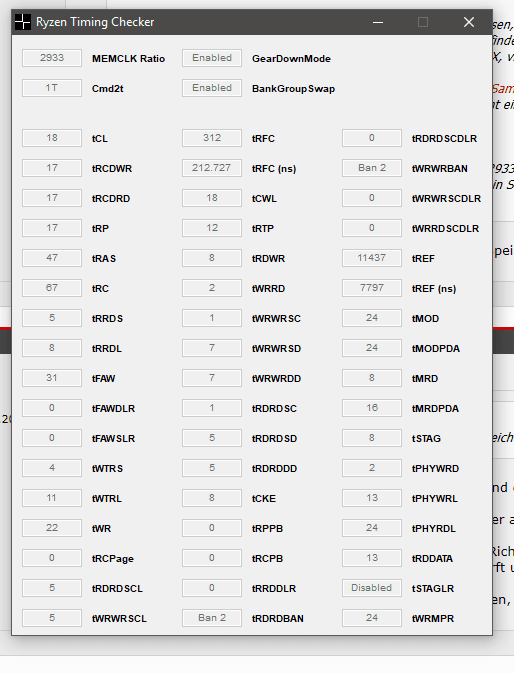Image resolution: width=514 pixels, height=673 pixels.
Task: Click the tFAW value 31 field
Action: (x=52, y=378)
